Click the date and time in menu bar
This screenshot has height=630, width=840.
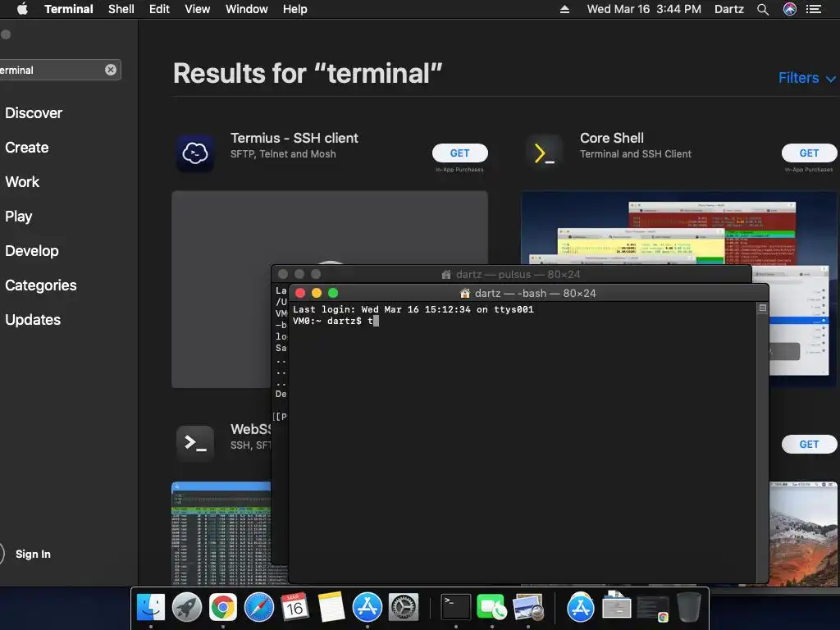[644, 9]
